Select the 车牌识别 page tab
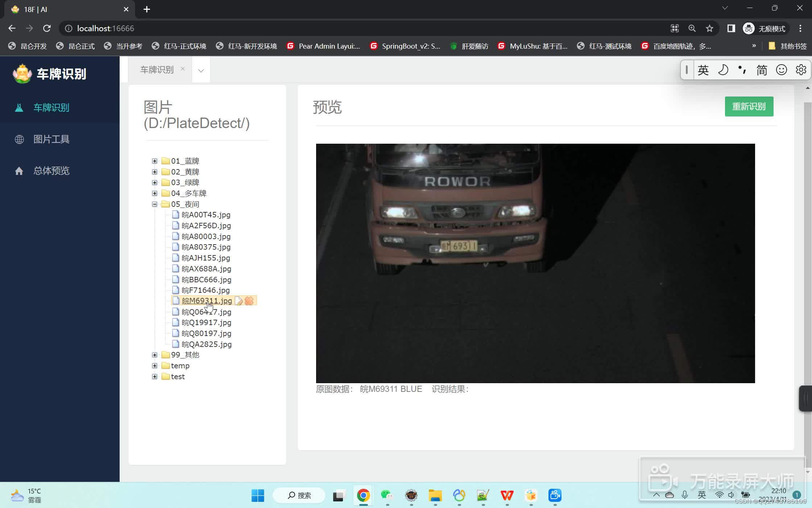 pos(157,70)
